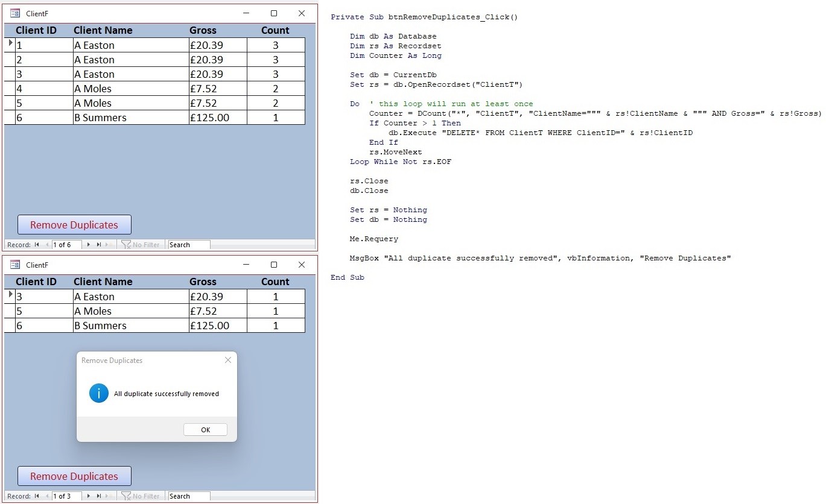This screenshot has width=826, height=504.
Task: Click Remove Duplicates button on lower form
Action: click(74, 476)
